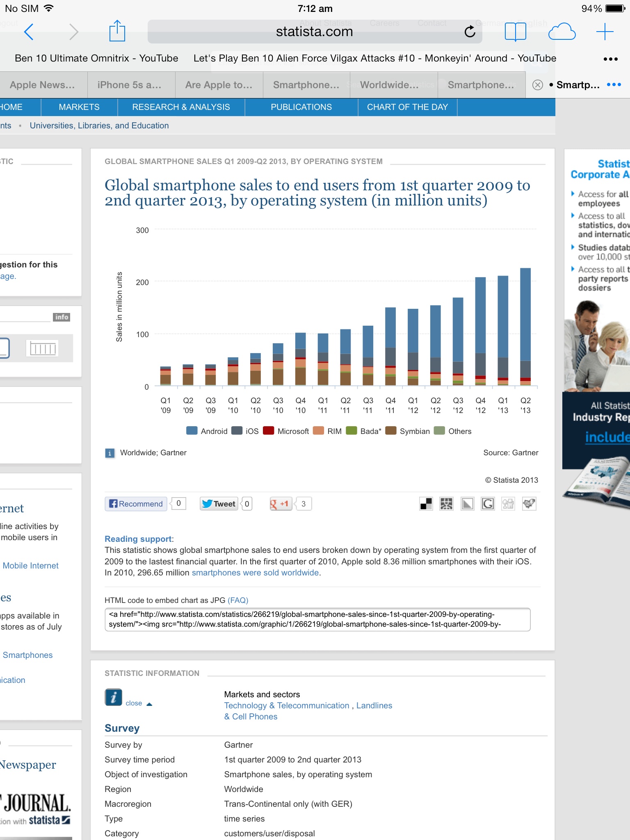
Task: Follow 'smartphones were sold worldwide' link
Action: pyautogui.click(x=256, y=573)
